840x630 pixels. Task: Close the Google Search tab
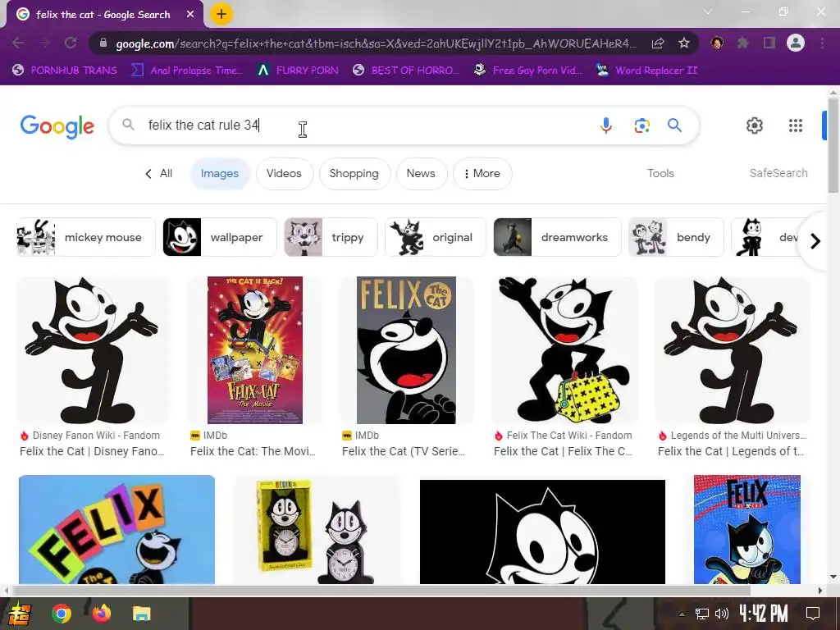click(190, 15)
